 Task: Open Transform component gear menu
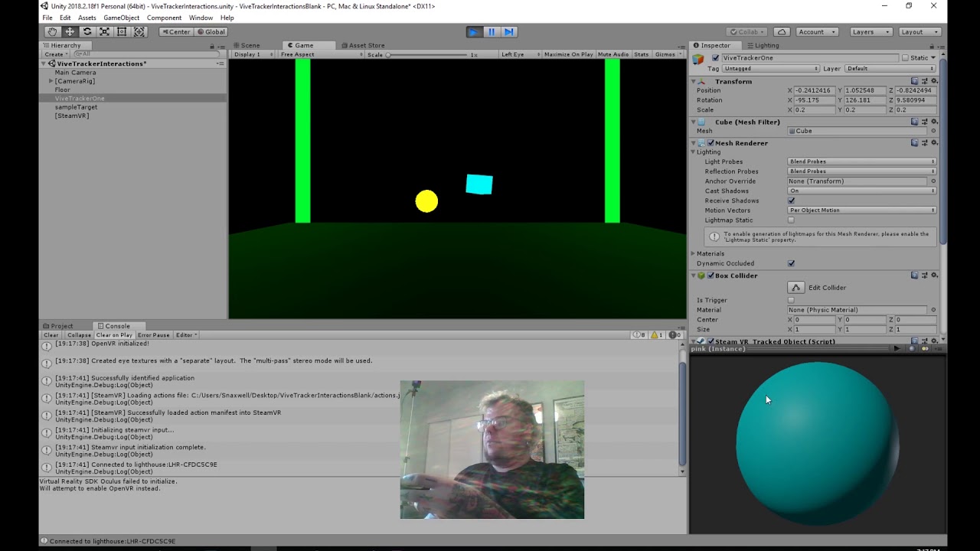pos(933,81)
